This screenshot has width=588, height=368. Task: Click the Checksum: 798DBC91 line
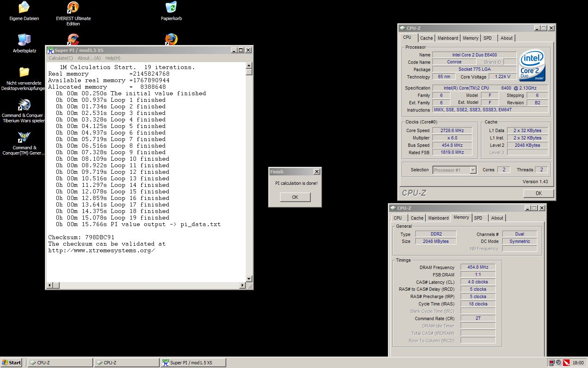point(81,237)
